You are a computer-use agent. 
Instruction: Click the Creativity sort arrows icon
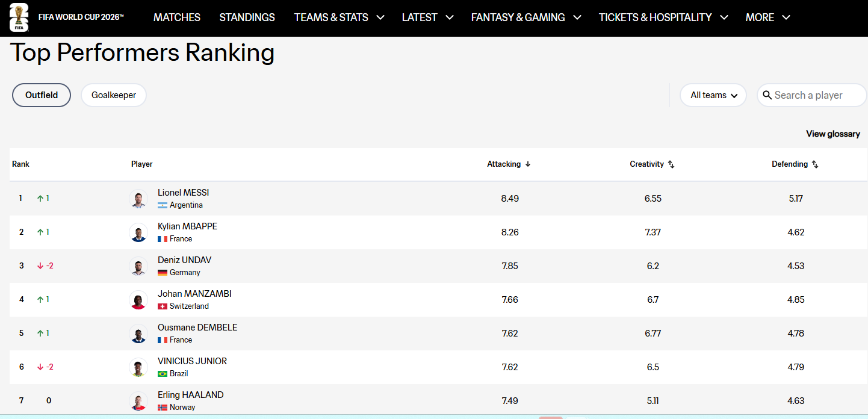(x=671, y=164)
